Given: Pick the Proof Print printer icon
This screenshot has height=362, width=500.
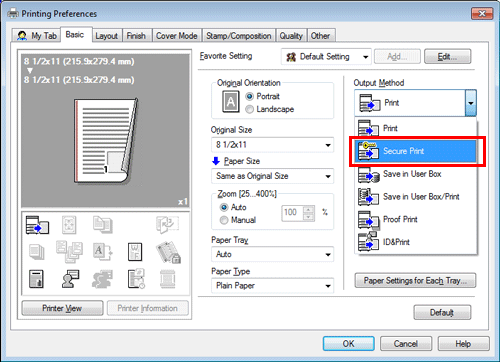Looking at the screenshot, I should (x=368, y=220).
